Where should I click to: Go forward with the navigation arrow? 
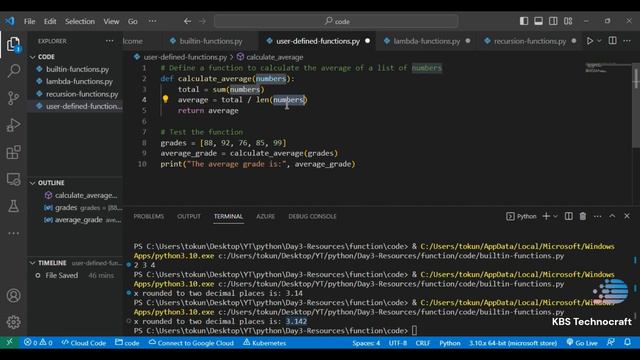[202, 21]
